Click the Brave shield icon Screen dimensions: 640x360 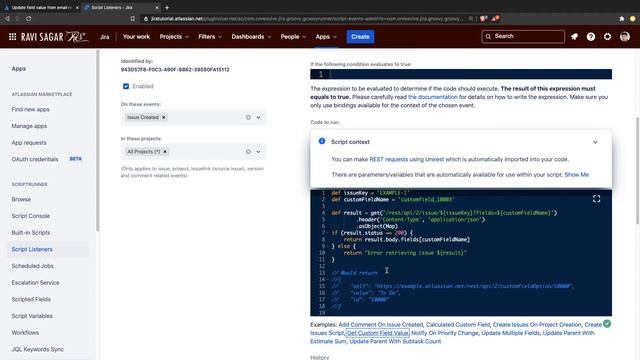pos(483,18)
